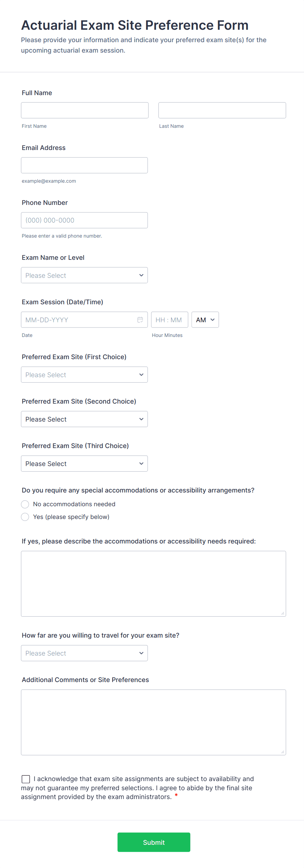Expand the Third Choice exam site dropdown

pos(84,464)
